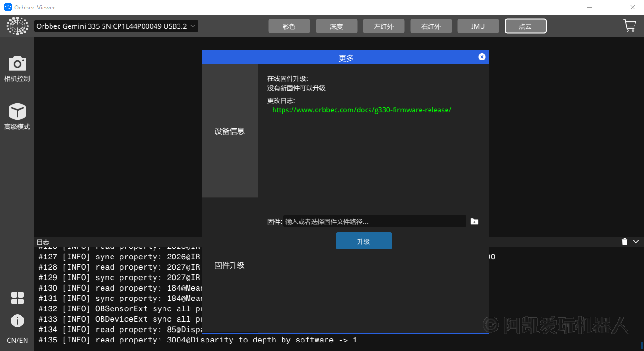644x351 pixels.
Task: Click the 在线固件升级 label
Action: click(x=287, y=79)
